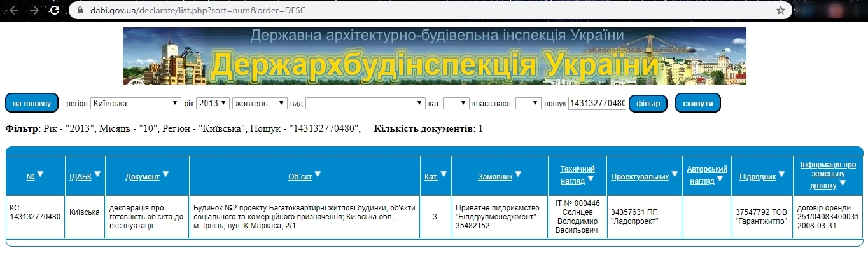Click the Будинок №2 проекту object cell
Image resolution: width=868 pixels, height=255 pixels.
coord(304,217)
